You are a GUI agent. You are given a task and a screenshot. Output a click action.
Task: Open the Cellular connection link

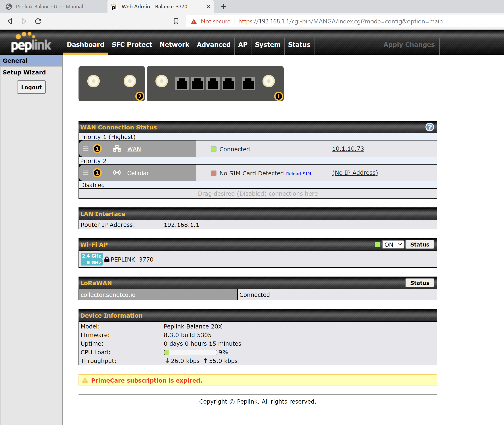[138, 173]
